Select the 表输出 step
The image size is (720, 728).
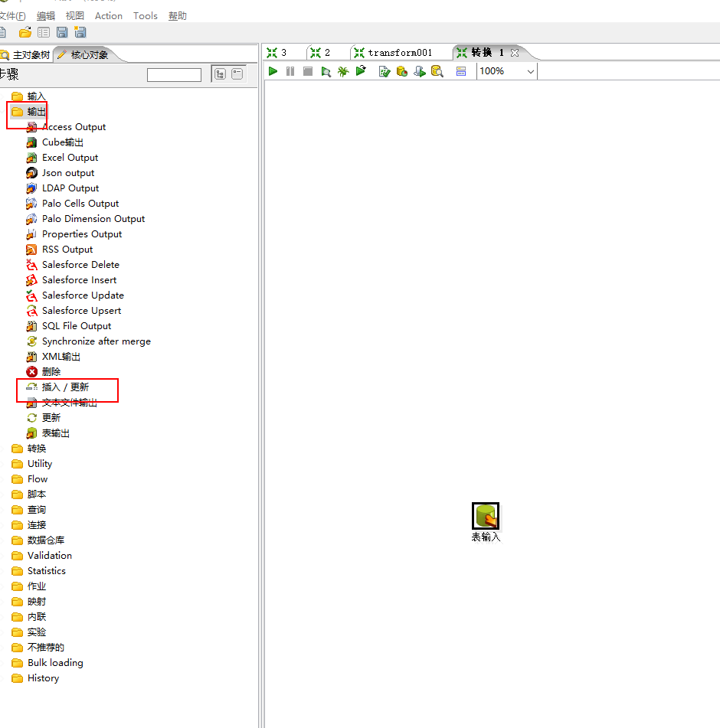click(x=47, y=433)
